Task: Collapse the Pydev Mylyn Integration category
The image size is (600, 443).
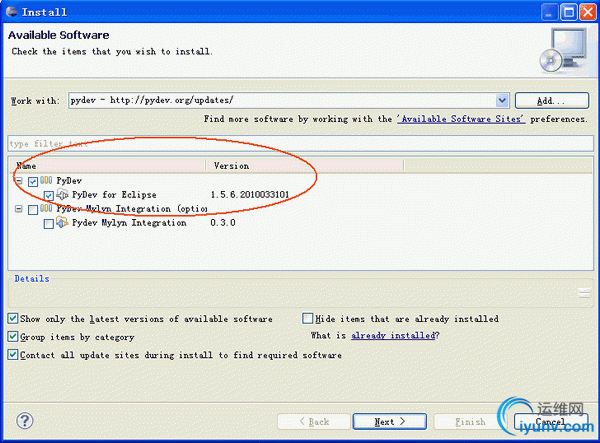Action: click(18, 209)
